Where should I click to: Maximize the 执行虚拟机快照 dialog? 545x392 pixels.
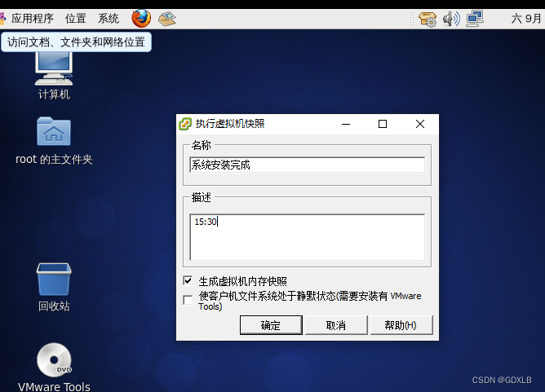pyautogui.click(x=383, y=124)
